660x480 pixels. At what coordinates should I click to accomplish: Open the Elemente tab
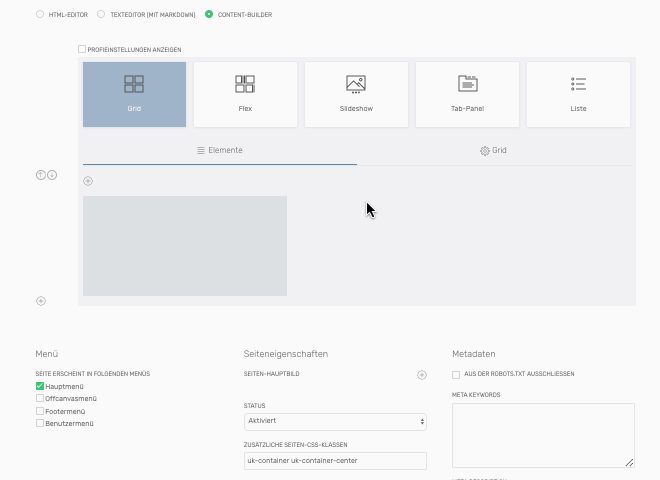pos(220,150)
